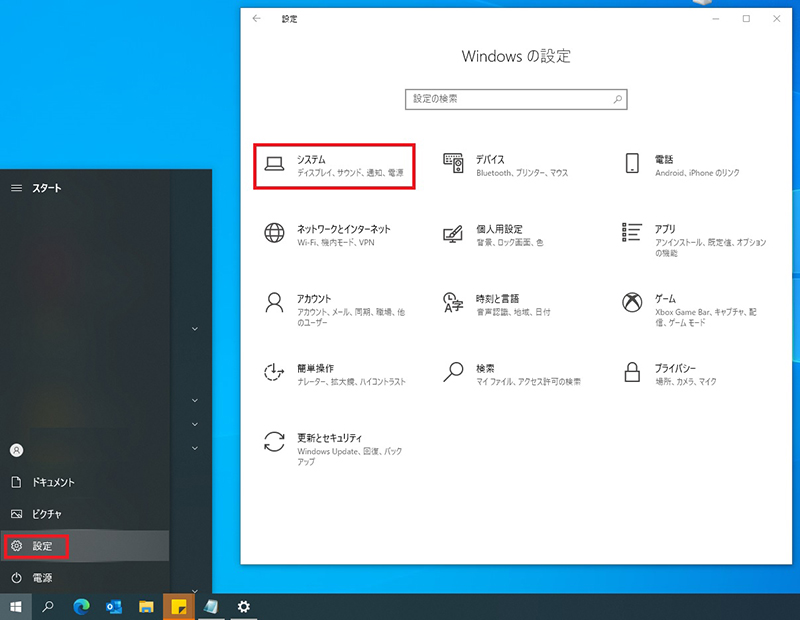Open Sticky Notes from taskbar
Screen dimensions: 800x620
coord(179,607)
